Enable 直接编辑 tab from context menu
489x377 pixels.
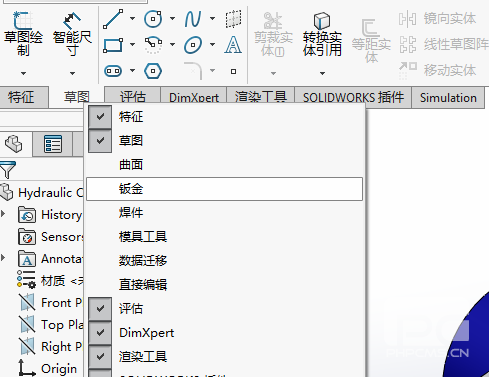coord(224,285)
